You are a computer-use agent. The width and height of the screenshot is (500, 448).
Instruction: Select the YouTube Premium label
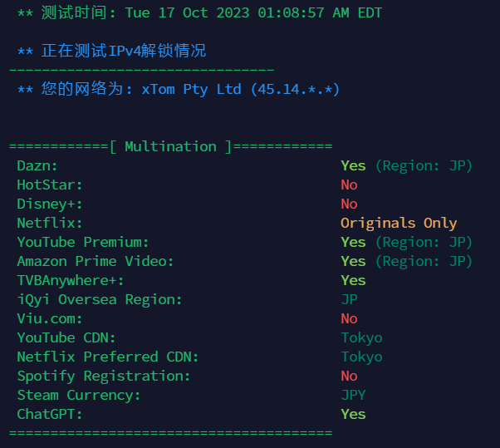click(83, 242)
